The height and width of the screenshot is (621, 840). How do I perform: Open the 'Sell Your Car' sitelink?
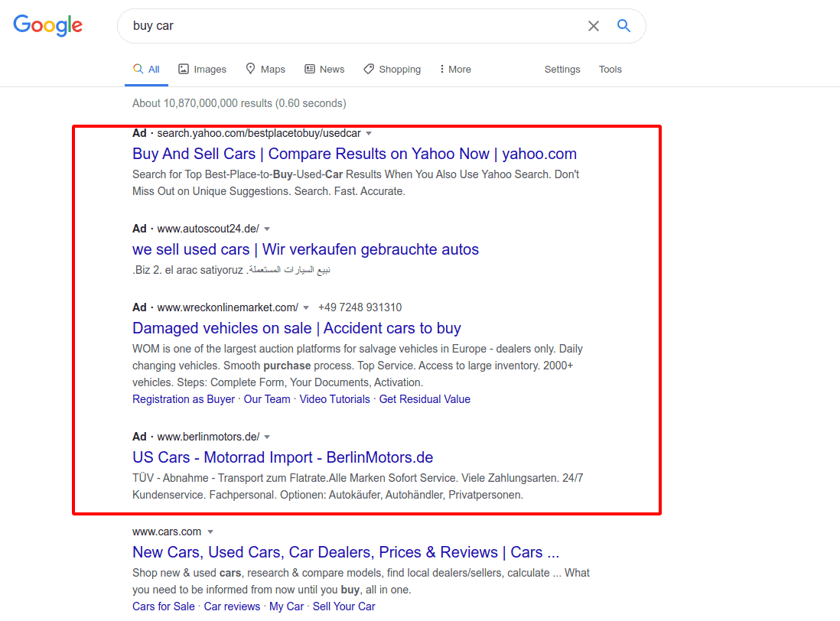tap(344, 606)
